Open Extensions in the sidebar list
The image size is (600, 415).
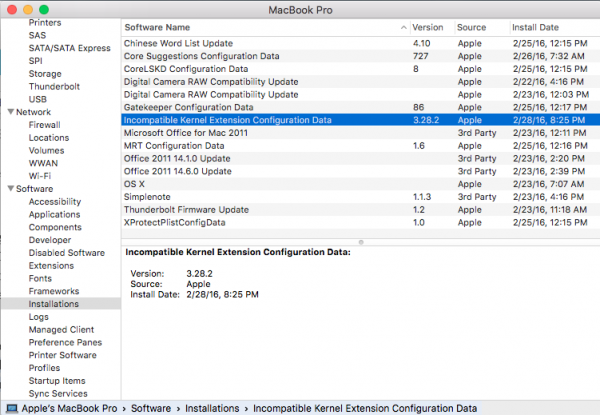(x=51, y=265)
